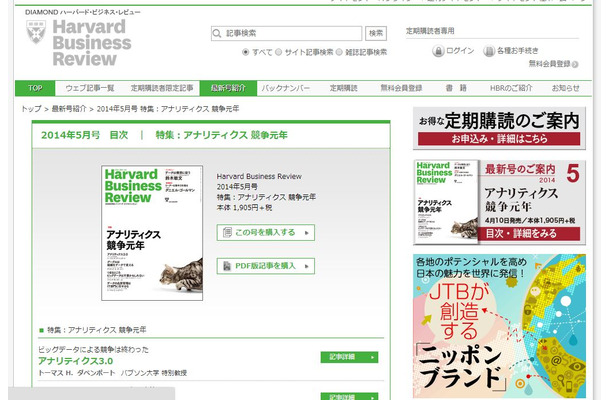Click the 各種お手続き link

(518, 51)
